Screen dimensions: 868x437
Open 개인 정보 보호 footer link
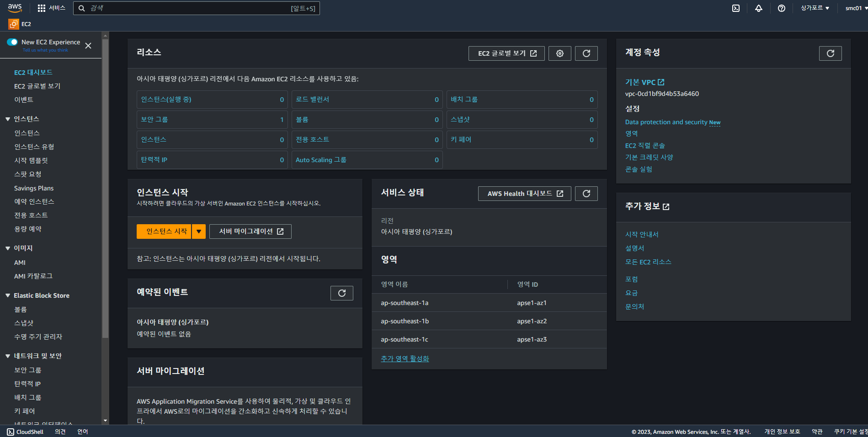[x=782, y=432]
